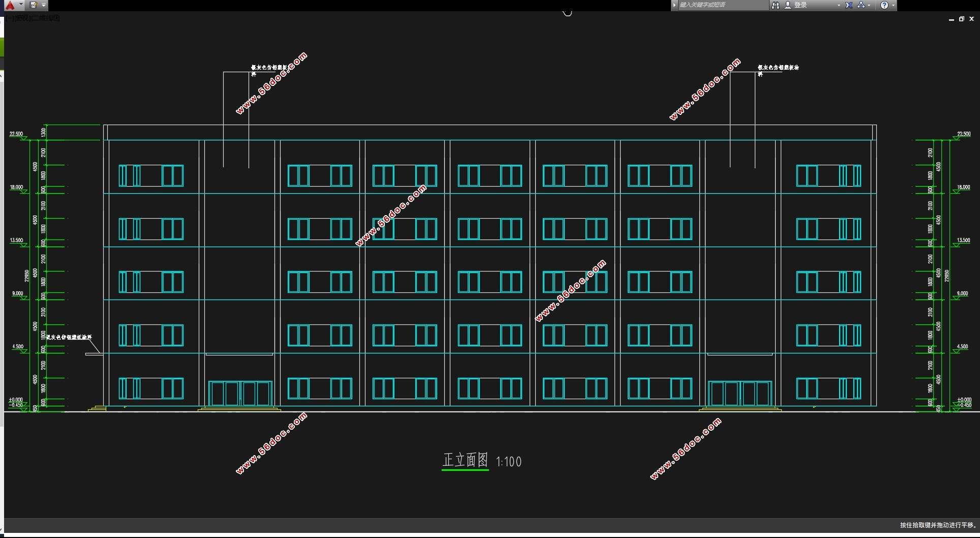Click the keyword search input field
Image resolution: width=980 pixels, height=538 pixels.
point(723,5)
